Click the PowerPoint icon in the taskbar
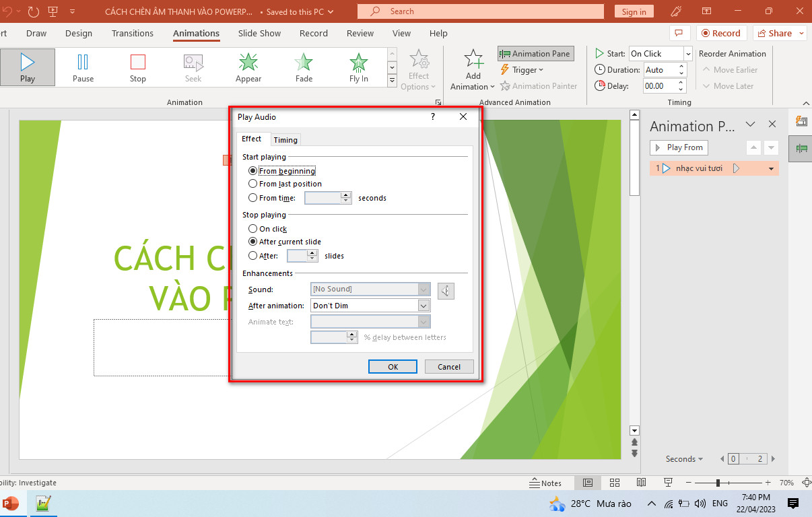The height and width of the screenshot is (517, 812). click(x=11, y=504)
